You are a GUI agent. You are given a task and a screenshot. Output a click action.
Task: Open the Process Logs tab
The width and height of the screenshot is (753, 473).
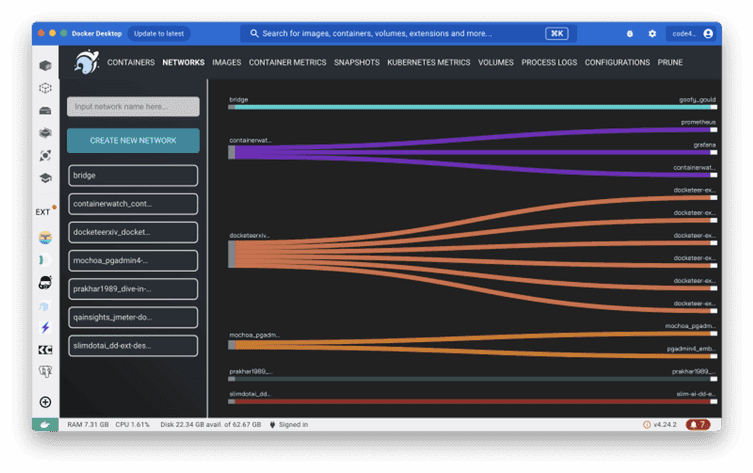(x=549, y=62)
